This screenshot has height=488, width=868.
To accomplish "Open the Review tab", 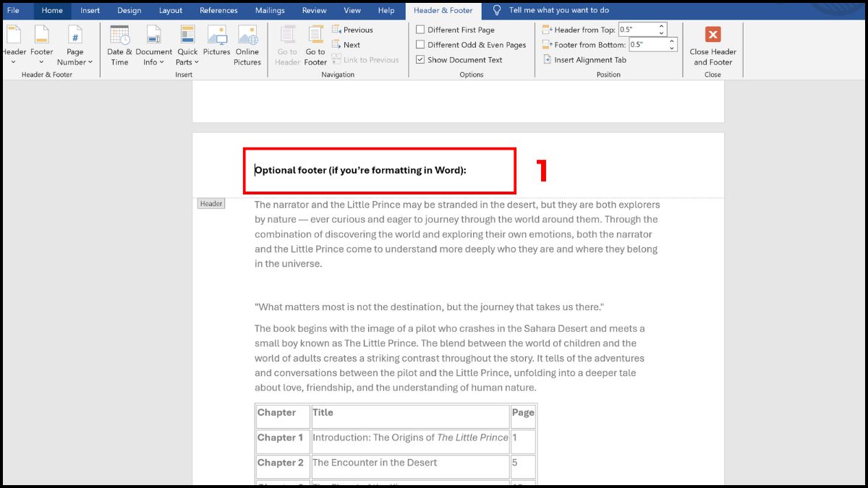I will coord(314,10).
